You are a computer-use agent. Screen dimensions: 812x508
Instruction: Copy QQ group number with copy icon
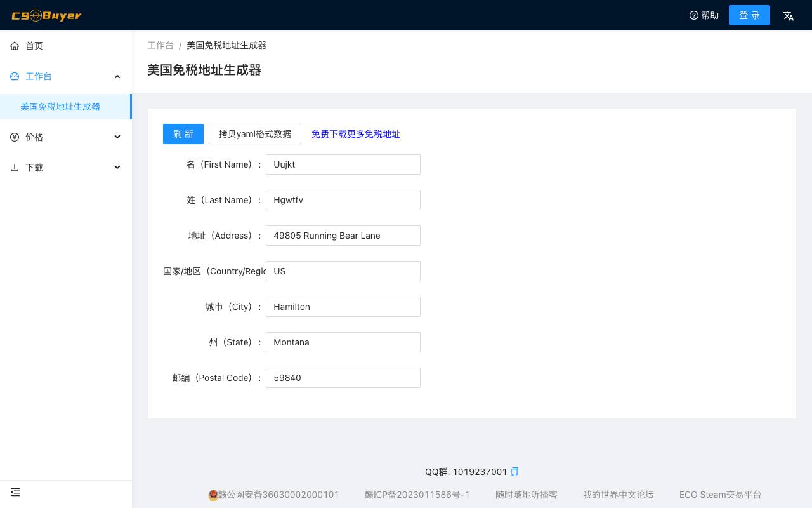[x=514, y=472]
